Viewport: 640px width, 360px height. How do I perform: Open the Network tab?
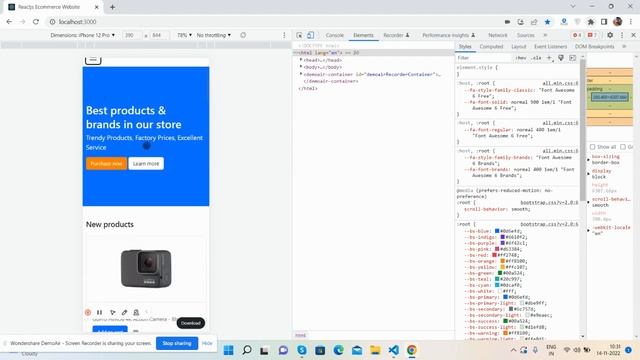click(x=498, y=35)
